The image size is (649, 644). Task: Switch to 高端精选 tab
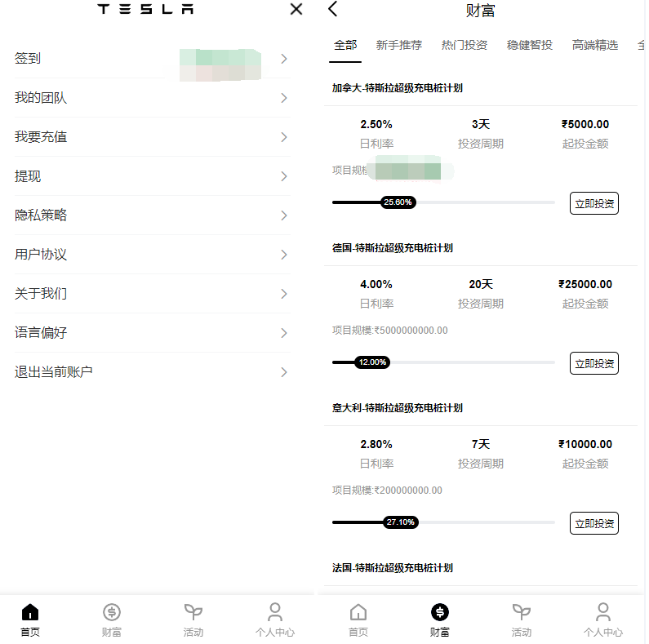point(595,45)
